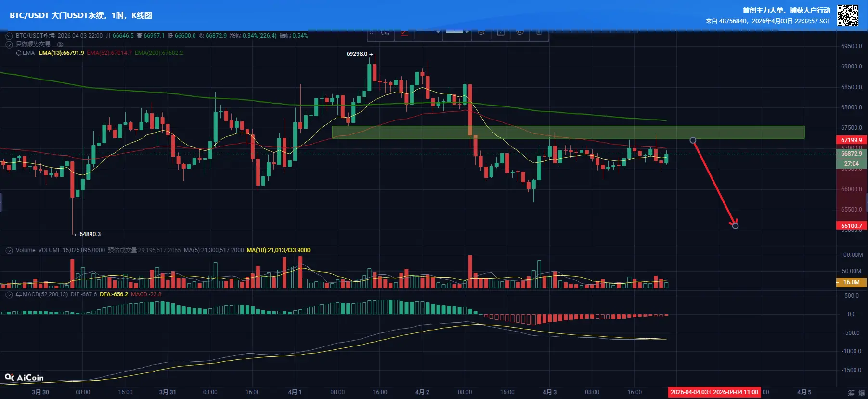This screenshot has width=868, height=399.
Task: Click the 4月 3 date axis label
Action: click(x=549, y=392)
